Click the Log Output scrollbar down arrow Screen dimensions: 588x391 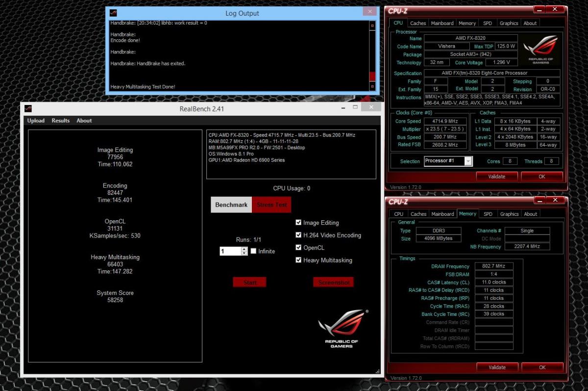click(x=372, y=87)
